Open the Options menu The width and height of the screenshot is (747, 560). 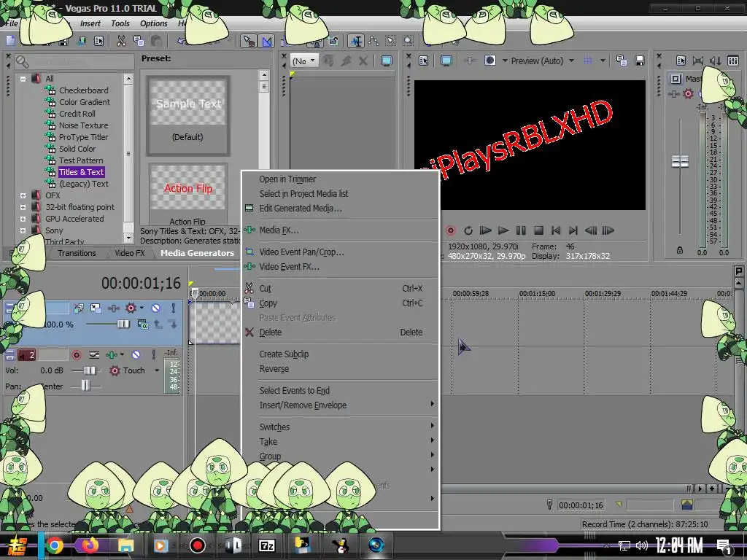point(153,23)
